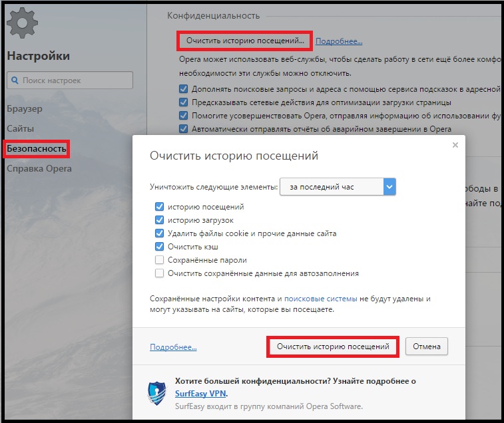Click the dropdown blue arrow button
Image resolution: width=504 pixels, height=423 pixels.
tap(389, 187)
